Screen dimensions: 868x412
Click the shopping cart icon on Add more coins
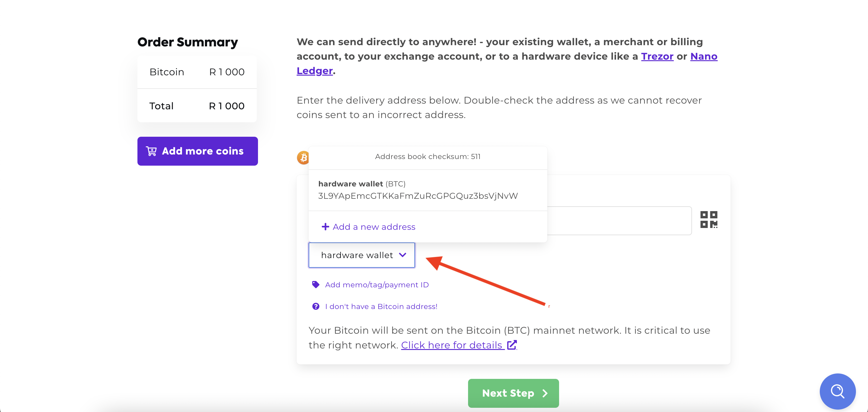point(152,151)
